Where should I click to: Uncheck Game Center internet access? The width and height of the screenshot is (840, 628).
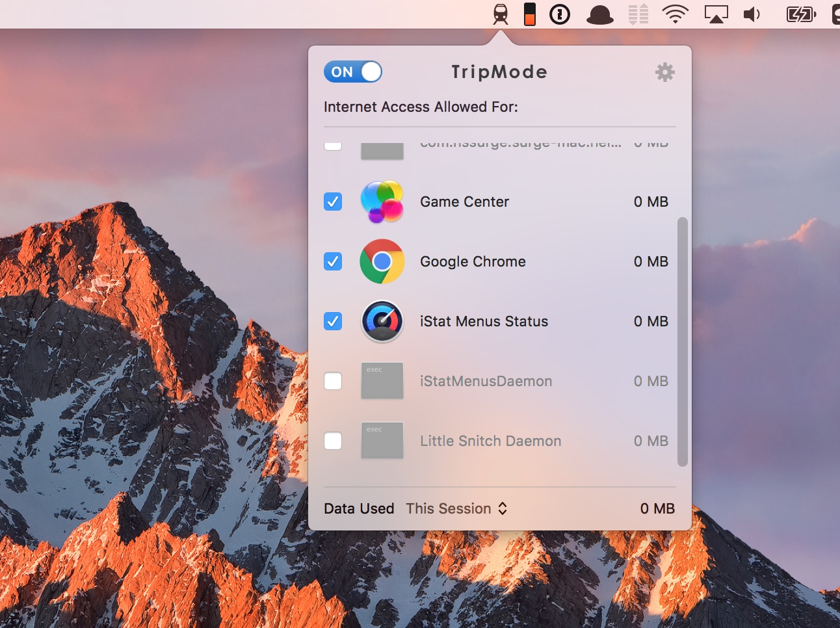coord(333,202)
